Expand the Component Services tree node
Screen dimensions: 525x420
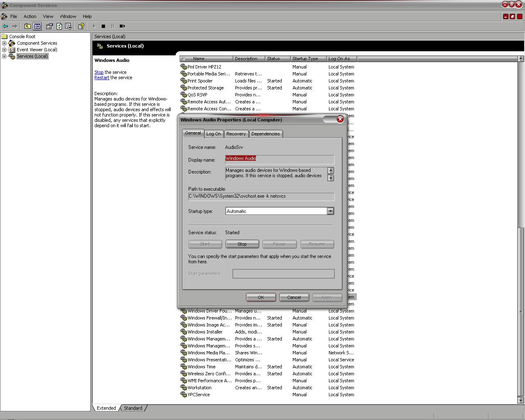click(x=5, y=43)
